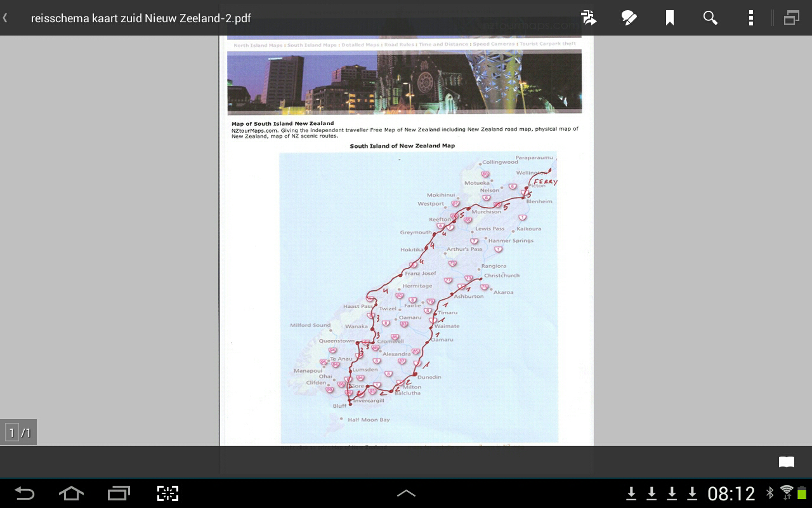
Task: Open the search magnifier in the toolbar
Action: tap(710, 18)
